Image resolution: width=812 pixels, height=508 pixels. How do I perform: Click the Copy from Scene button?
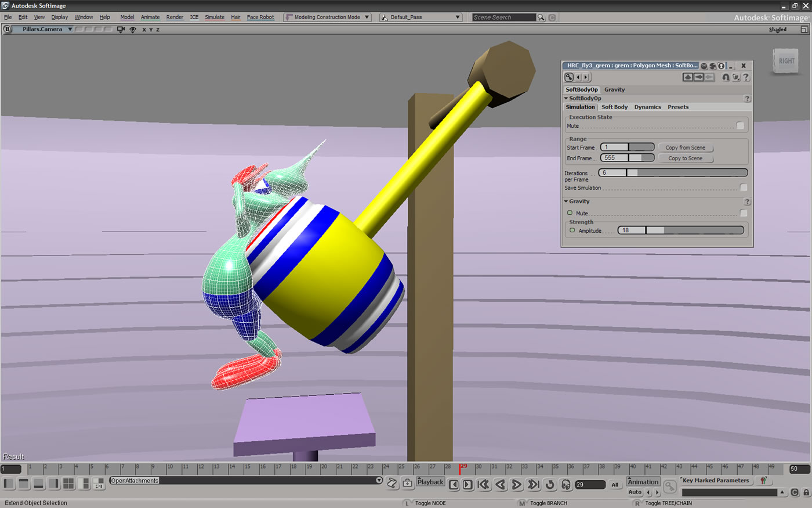(686, 147)
